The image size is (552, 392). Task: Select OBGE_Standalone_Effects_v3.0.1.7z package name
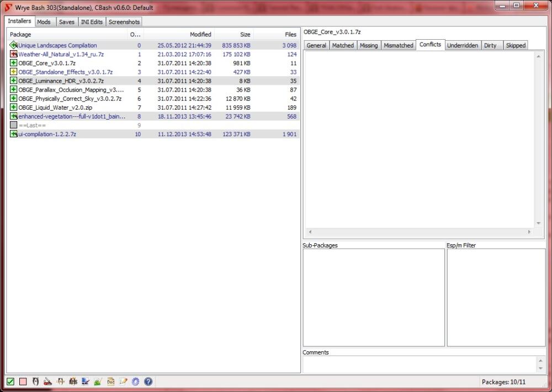pos(66,72)
